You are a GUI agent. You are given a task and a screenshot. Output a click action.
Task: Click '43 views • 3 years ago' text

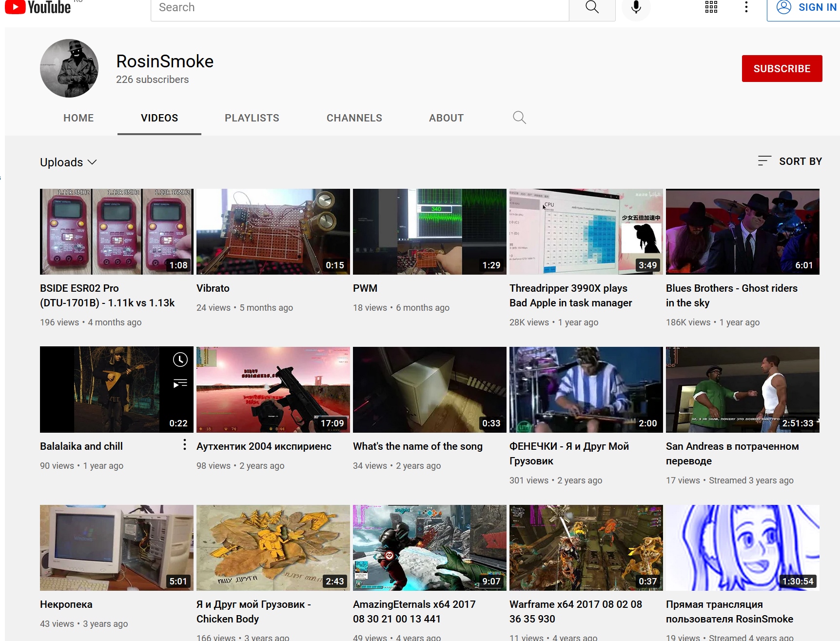point(84,624)
